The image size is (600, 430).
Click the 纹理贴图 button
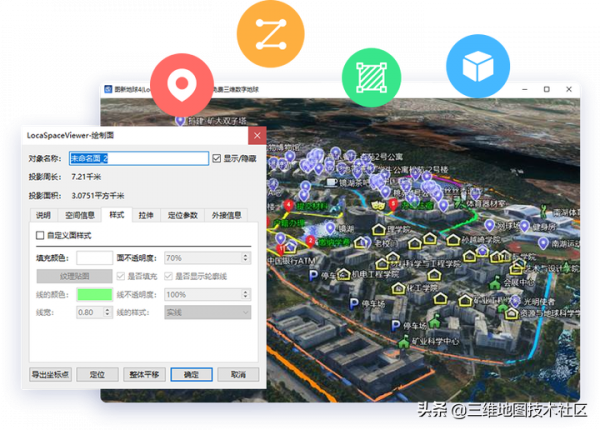coord(75,276)
